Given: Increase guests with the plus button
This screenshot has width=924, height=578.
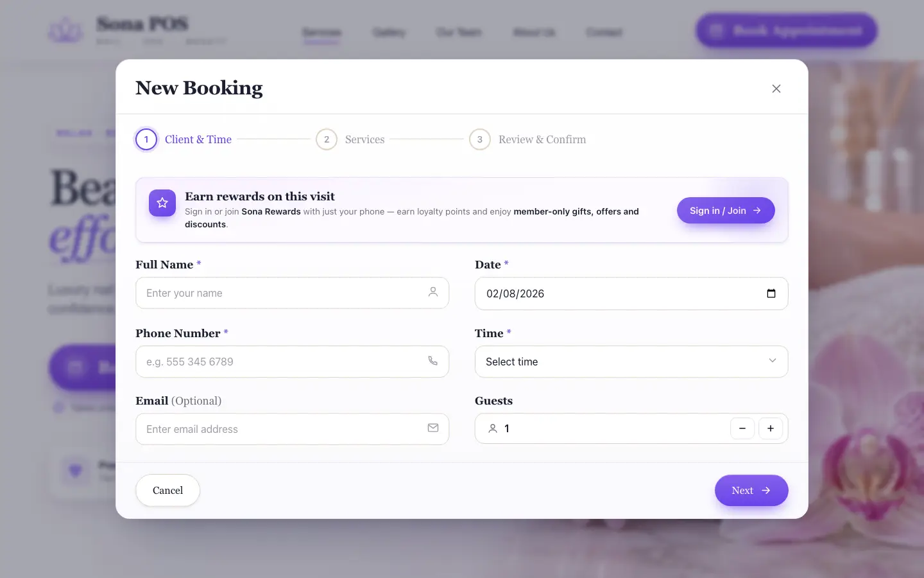Looking at the screenshot, I should (771, 428).
